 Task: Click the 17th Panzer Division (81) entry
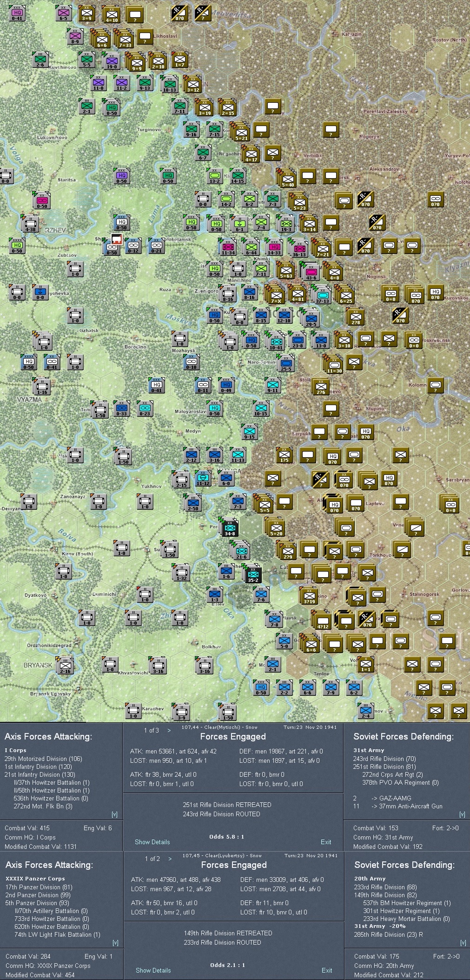coord(40,887)
